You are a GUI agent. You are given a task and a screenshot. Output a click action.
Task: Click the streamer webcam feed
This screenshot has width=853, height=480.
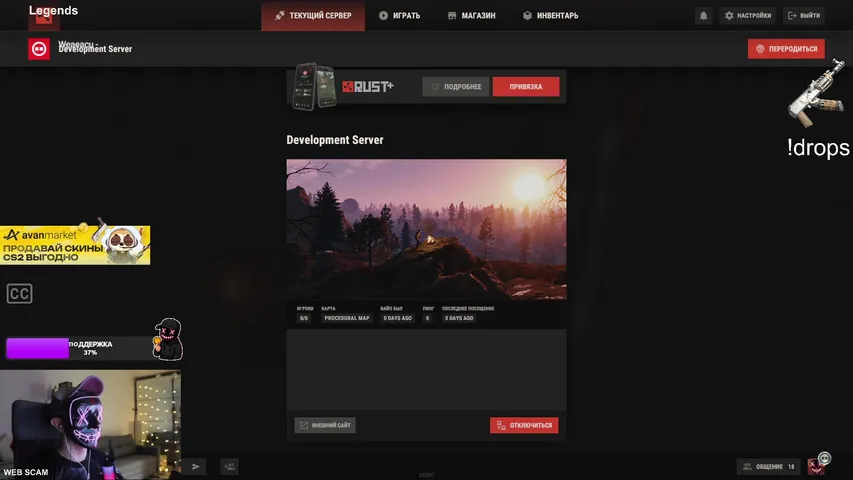(90, 424)
